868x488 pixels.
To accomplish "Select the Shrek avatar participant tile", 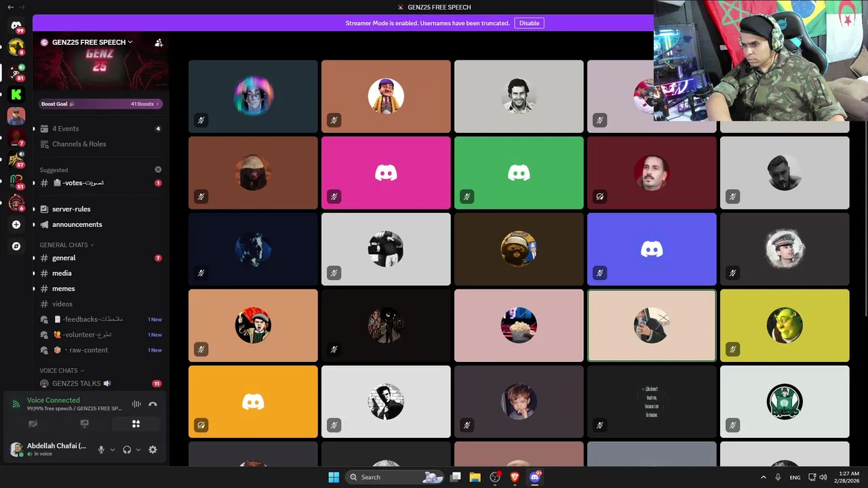I will tap(785, 325).
